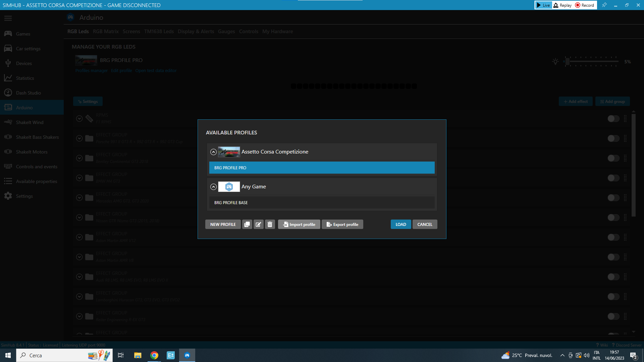This screenshot has height=362, width=644.
Task: Click the NEW PROFILE button
Action: [x=223, y=224]
